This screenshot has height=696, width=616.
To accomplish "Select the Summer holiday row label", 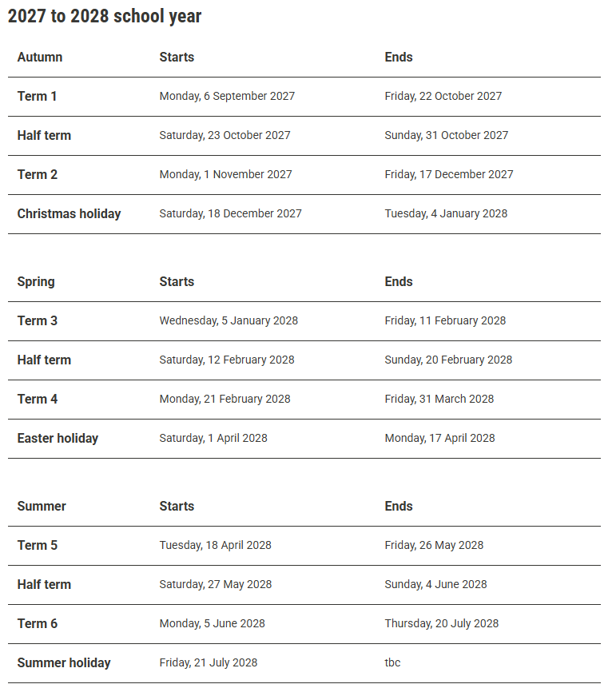I will [x=64, y=663].
